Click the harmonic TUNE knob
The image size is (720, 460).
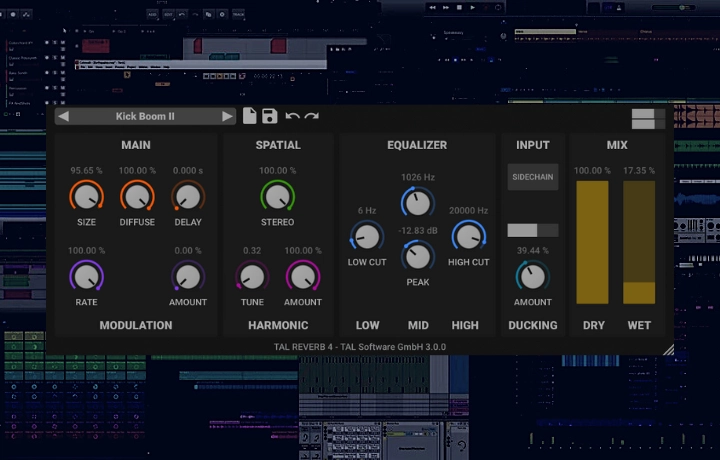coord(252,276)
